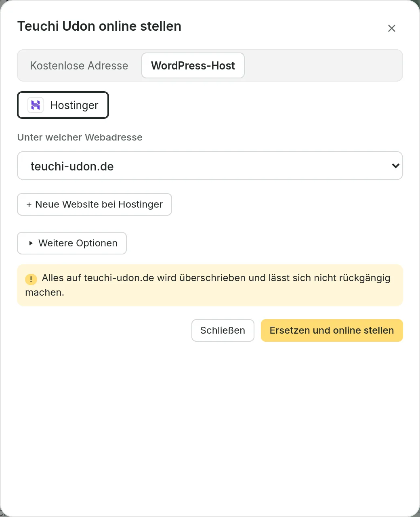Screen dimensions: 420x517
Task: Select the WordPress-Host tab
Action: pos(193,65)
